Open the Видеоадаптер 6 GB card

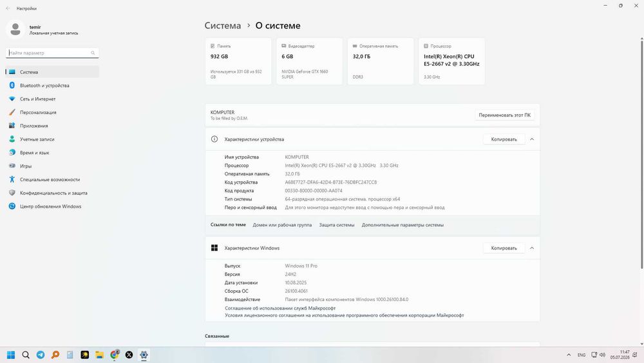click(309, 61)
